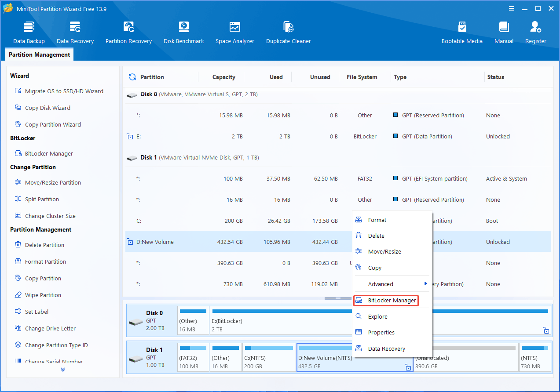Open BitLocker Manager in the sidebar
Viewport: 560px width, 392px height.
44,153
